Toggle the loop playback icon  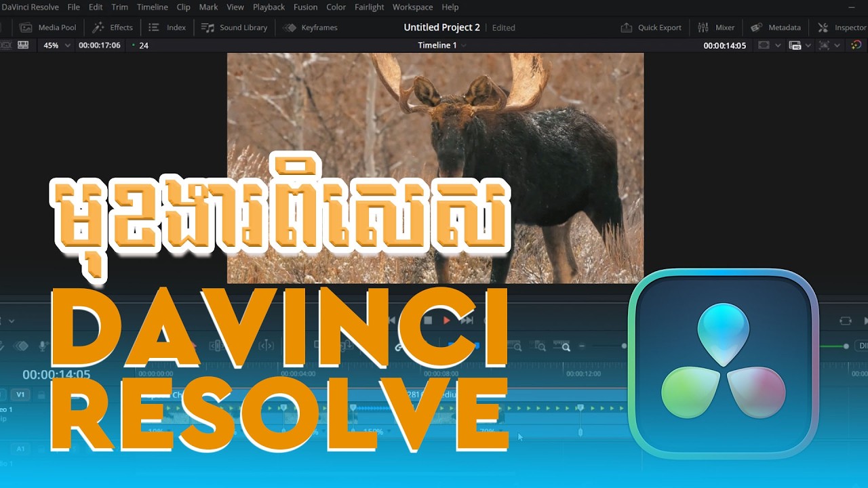pos(845,321)
